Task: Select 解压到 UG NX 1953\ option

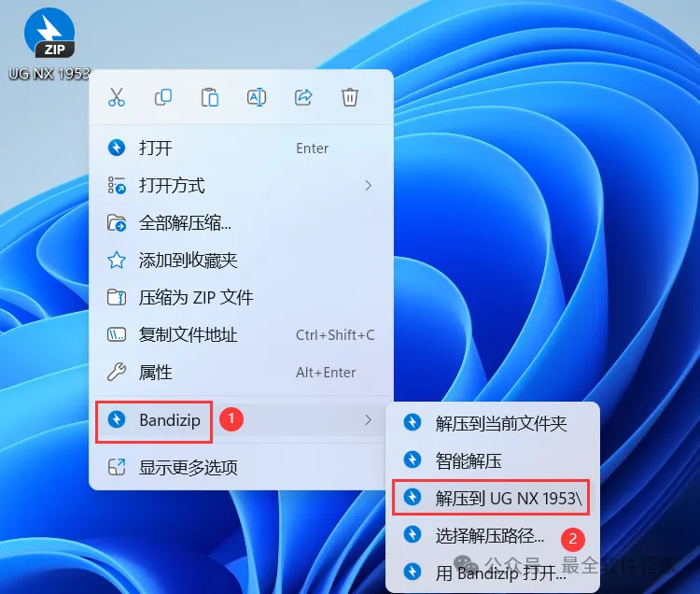Action: tap(492, 498)
